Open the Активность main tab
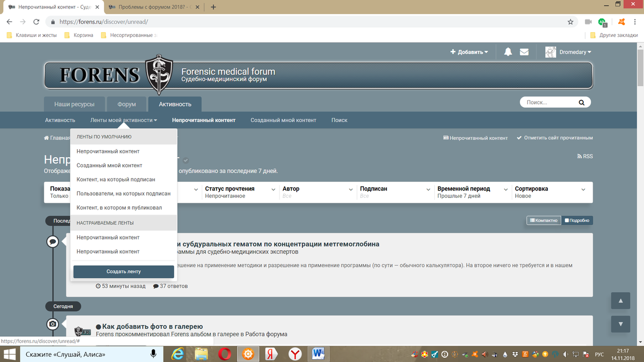This screenshot has width=644, height=362. (175, 105)
